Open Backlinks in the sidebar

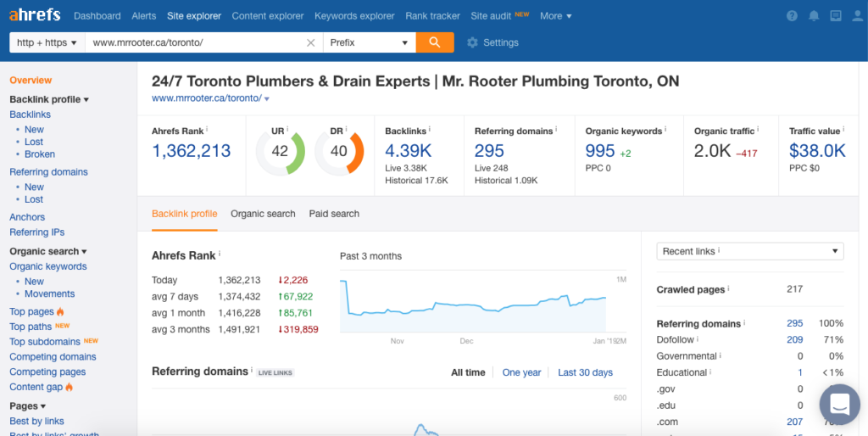pos(30,115)
